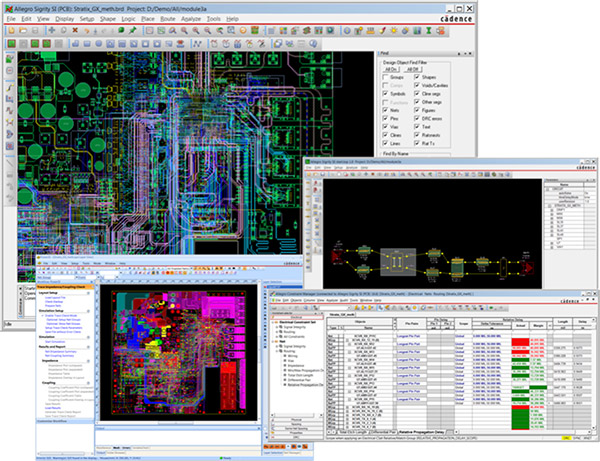
Task: Select the red receiver symbol at right of topology
Action: coord(528,267)
